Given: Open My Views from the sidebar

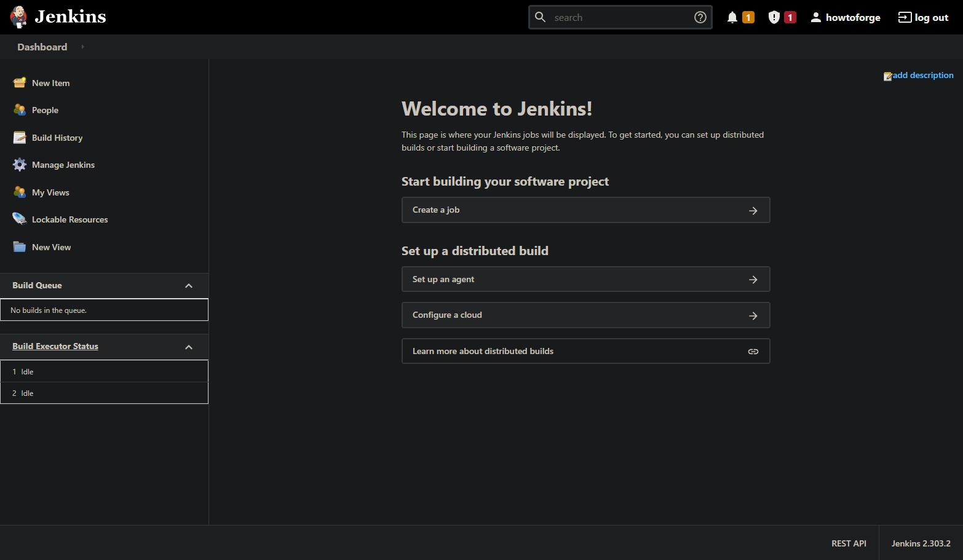Looking at the screenshot, I should click(50, 192).
